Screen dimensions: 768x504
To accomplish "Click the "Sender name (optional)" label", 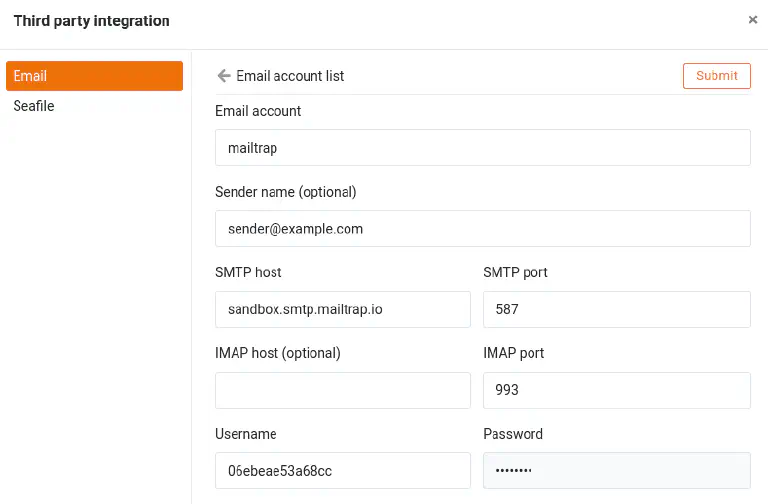I will [285, 192].
